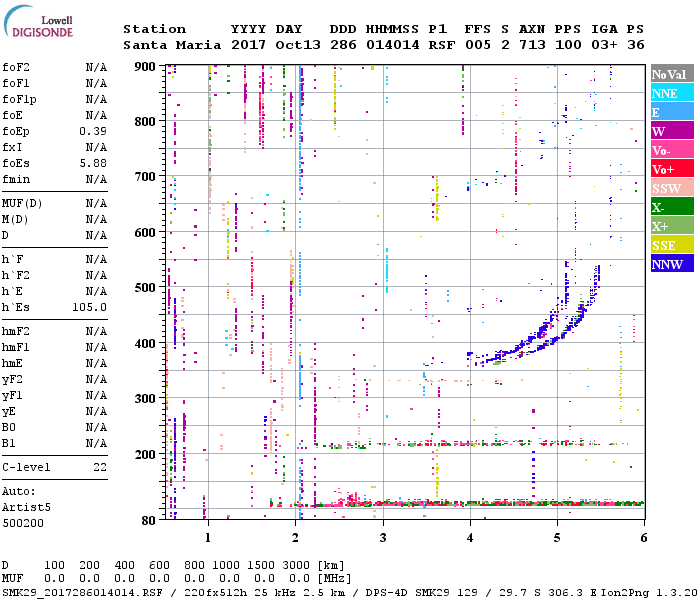Click the IGA value 03+
This screenshot has height=600, width=700.
click(604, 45)
